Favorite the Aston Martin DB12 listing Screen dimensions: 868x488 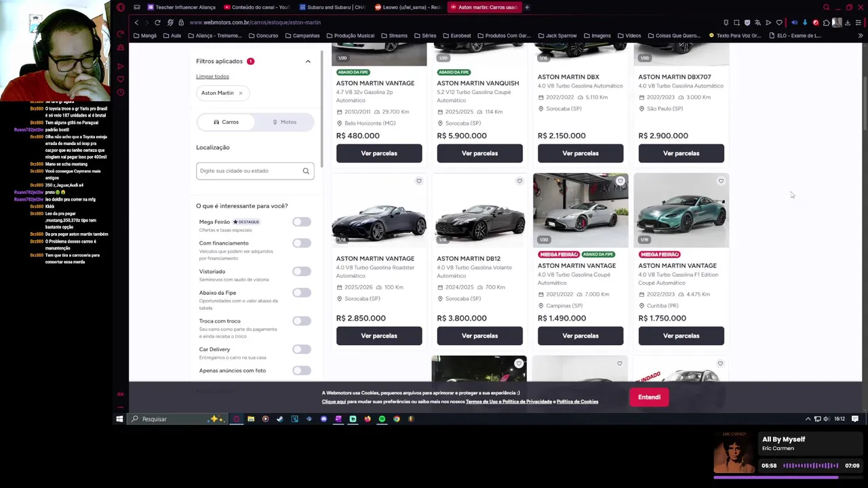tap(519, 181)
